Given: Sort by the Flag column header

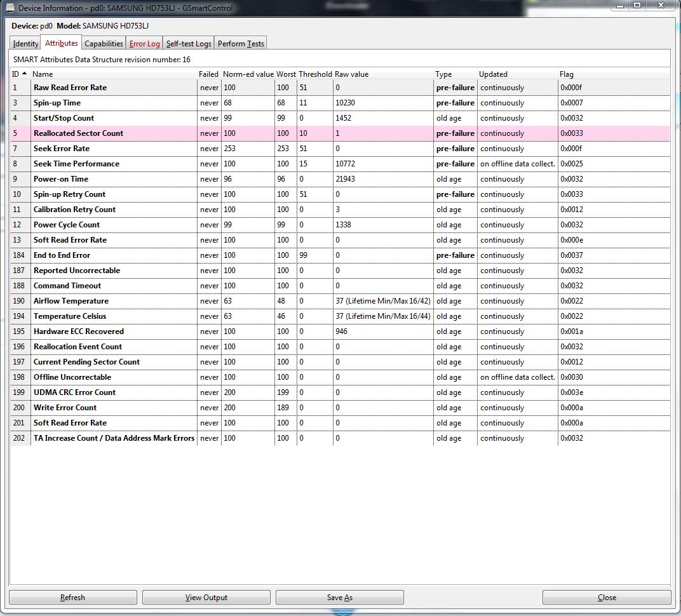Looking at the screenshot, I should pos(614,74).
